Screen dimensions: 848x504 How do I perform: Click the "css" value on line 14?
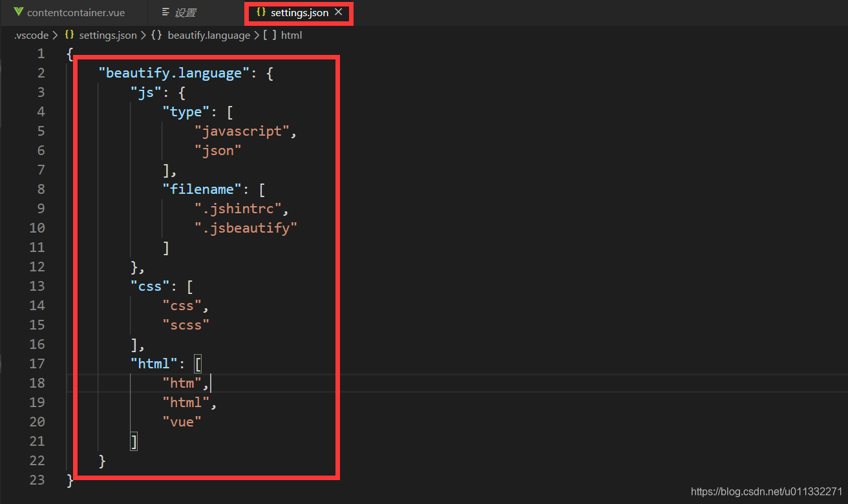coord(182,306)
